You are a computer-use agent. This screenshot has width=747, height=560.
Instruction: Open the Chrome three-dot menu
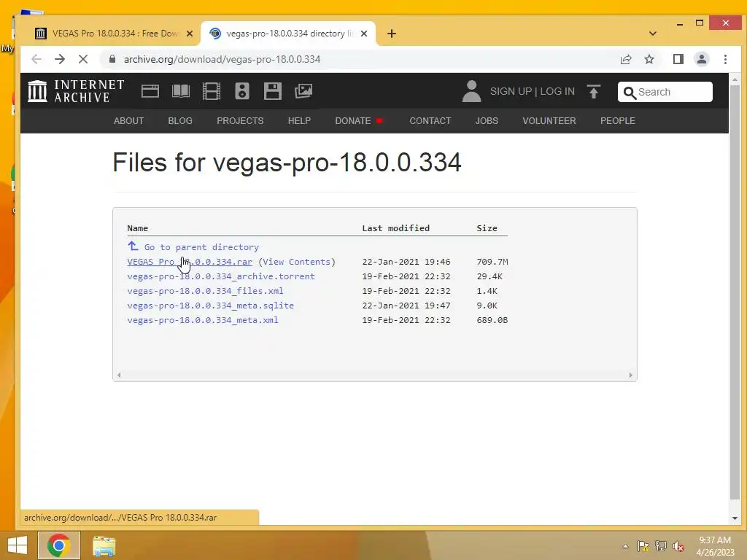pos(725,59)
